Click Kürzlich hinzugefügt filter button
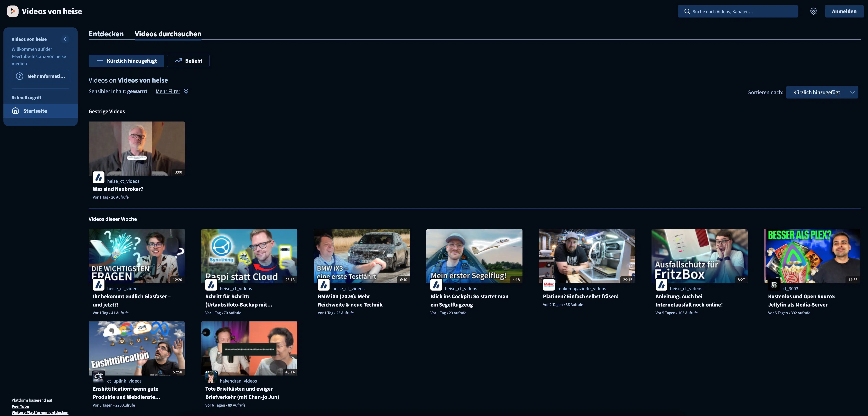 pyautogui.click(x=126, y=61)
